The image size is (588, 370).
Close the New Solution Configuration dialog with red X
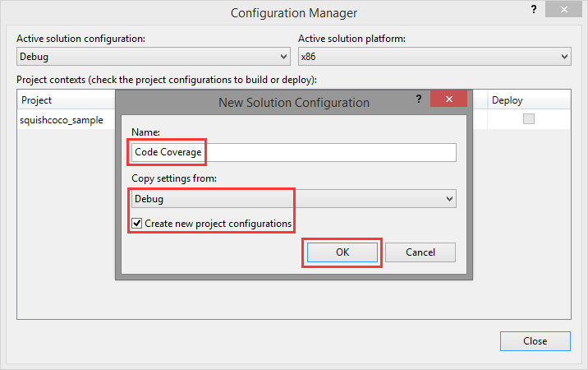(448, 100)
